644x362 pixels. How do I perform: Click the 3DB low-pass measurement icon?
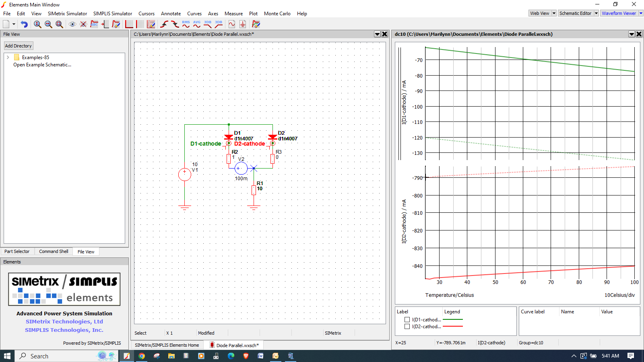tap(208, 24)
